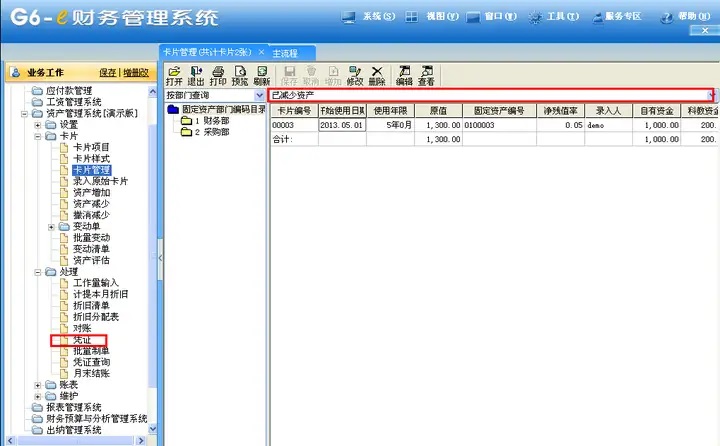
Task: Close the 卡片管理 tab with its X
Action: pos(261,52)
